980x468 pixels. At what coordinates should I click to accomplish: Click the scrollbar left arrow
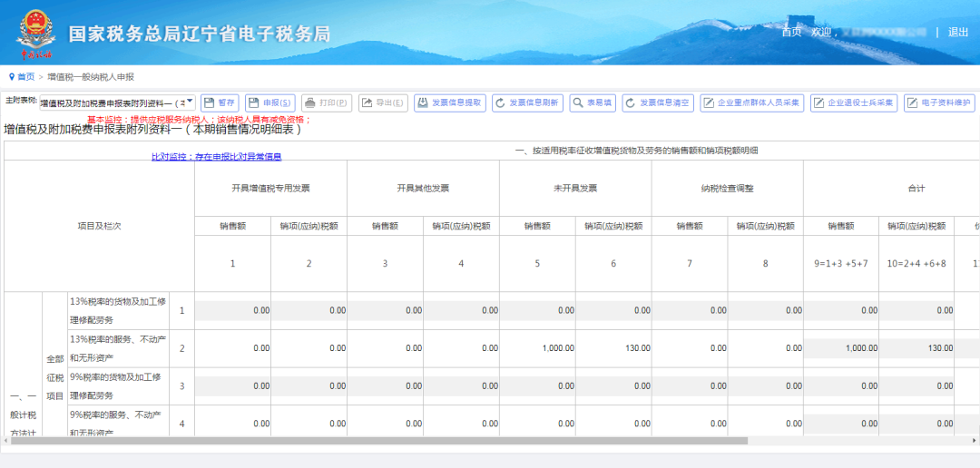click(x=6, y=441)
